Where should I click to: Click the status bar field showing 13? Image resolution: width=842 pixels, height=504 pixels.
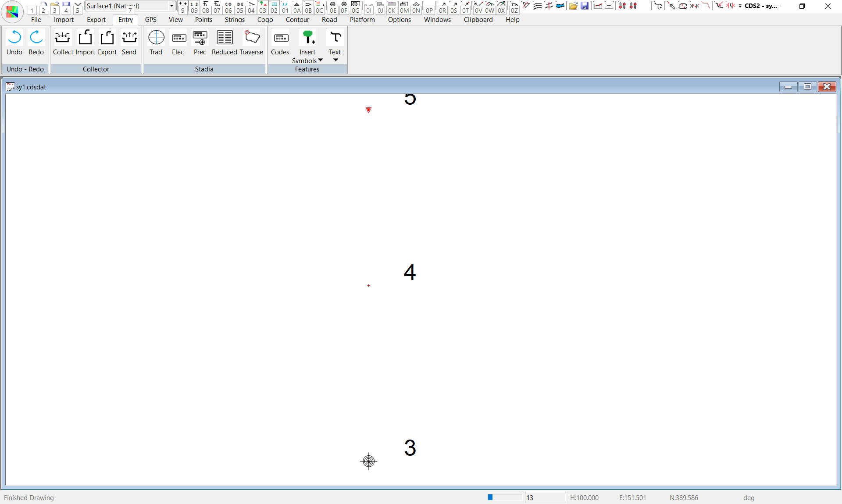tap(545, 497)
